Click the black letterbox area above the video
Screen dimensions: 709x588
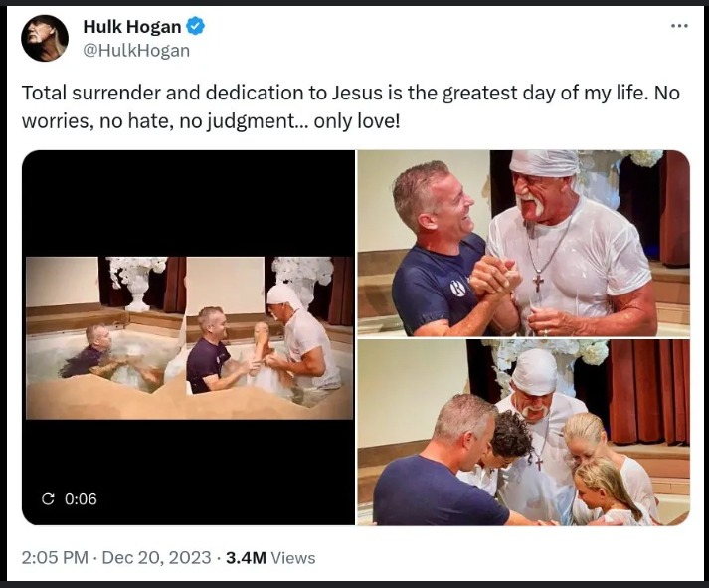coord(189,204)
